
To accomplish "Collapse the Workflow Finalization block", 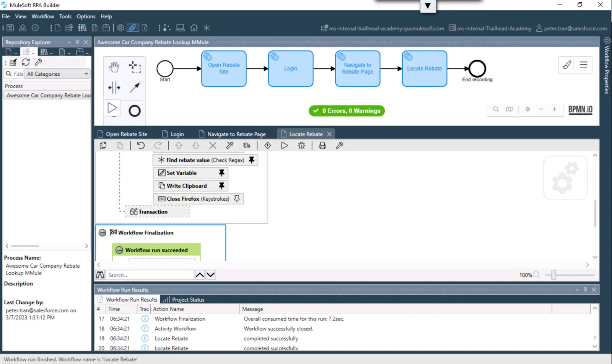I will click(103, 232).
